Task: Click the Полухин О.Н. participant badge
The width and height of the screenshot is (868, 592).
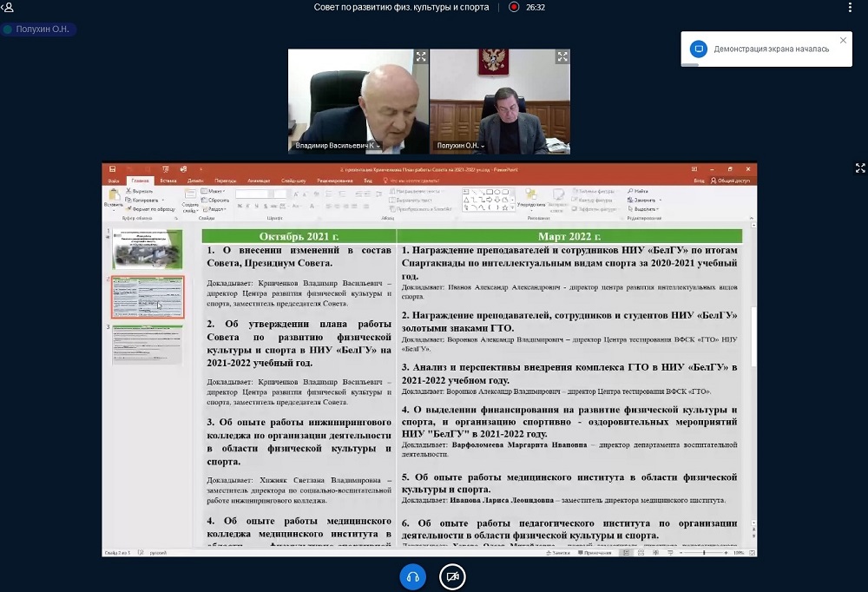Action: pyautogui.click(x=39, y=30)
